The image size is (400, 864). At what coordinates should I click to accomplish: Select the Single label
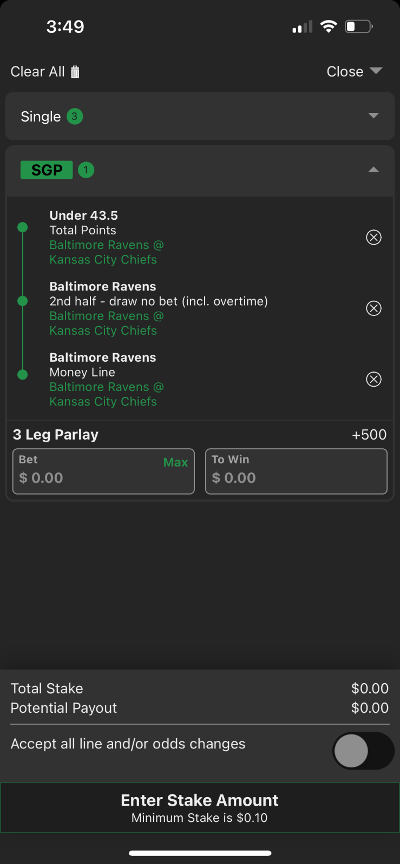pyautogui.click(x=41, y=117)
